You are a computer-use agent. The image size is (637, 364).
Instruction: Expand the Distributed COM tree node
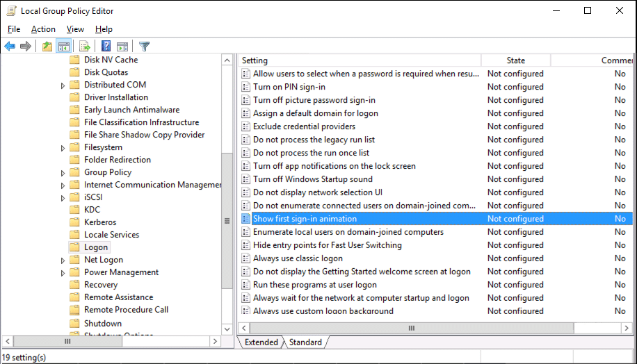[x=63, y=85]
